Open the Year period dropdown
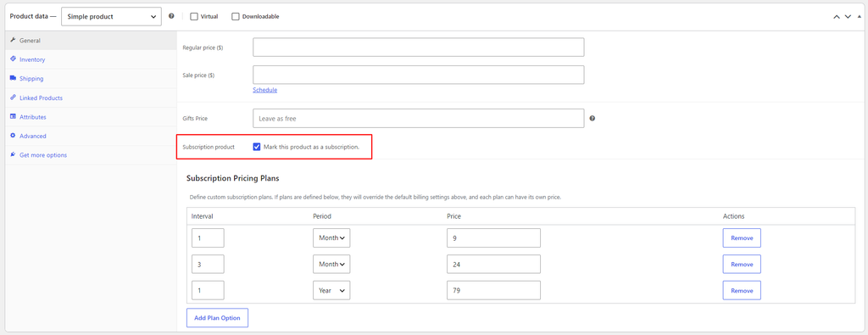The width and height of the screenshot is (868, 335). pos(331,290)
